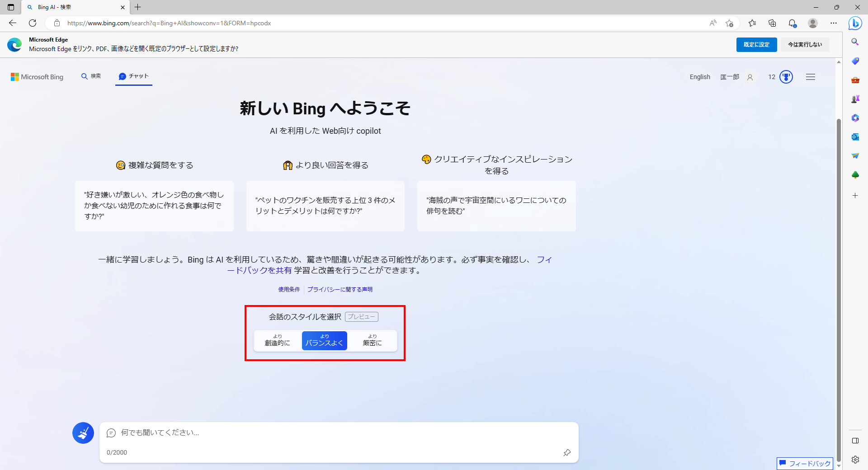Add this page to favorites
Screen dimensions: 868x470
(x=729, y=23)
